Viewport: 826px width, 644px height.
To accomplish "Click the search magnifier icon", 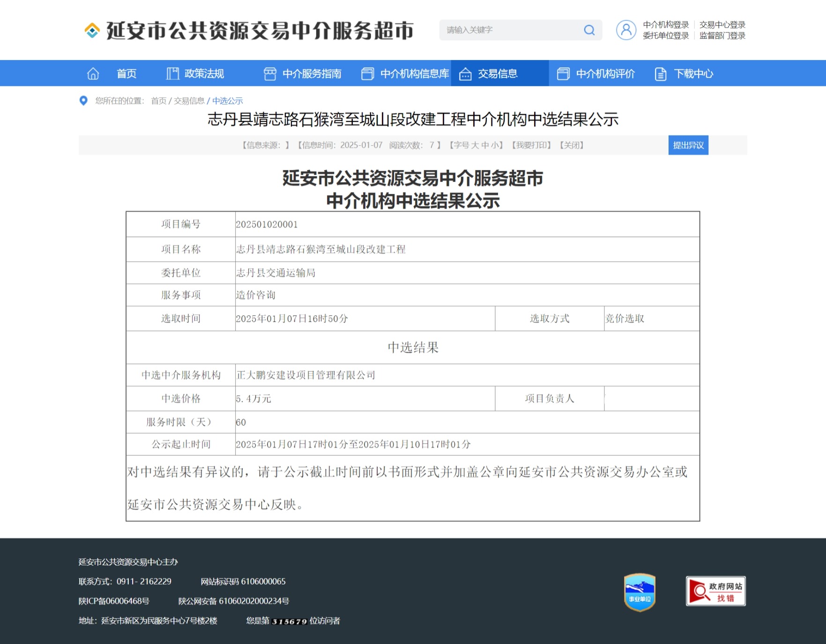I will [x=589, y=30].
